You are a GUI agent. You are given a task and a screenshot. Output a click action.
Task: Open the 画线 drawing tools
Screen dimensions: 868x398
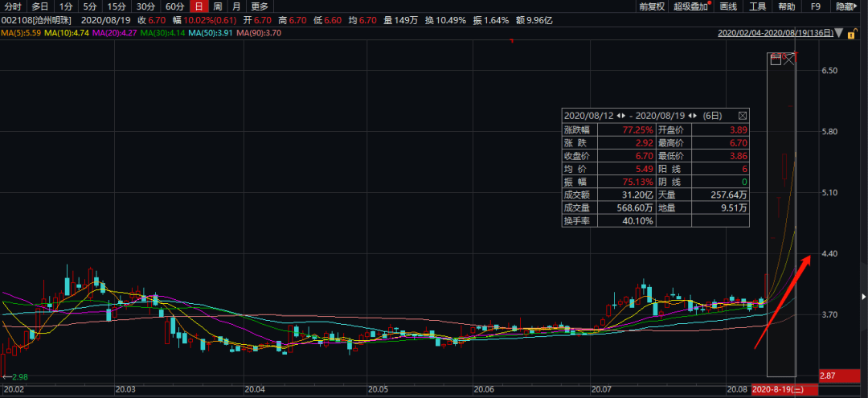coord(728,6)
